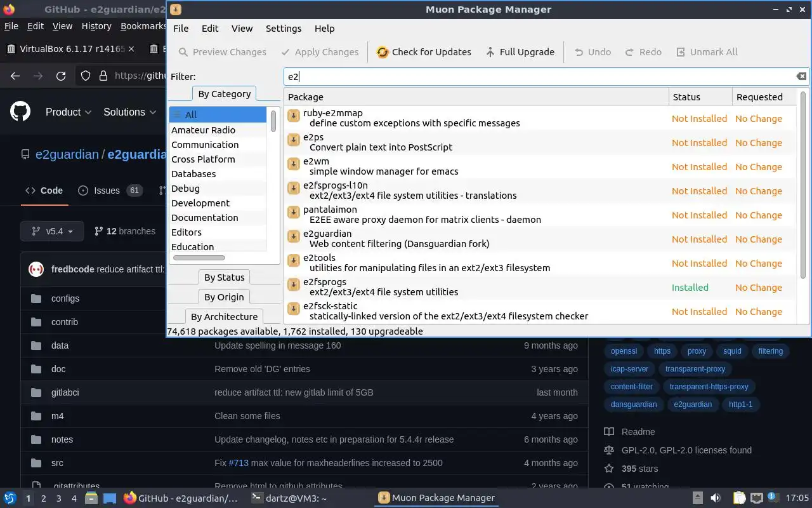
Task: Click the Redo toolbar button
Action: [x=643, y=52]
